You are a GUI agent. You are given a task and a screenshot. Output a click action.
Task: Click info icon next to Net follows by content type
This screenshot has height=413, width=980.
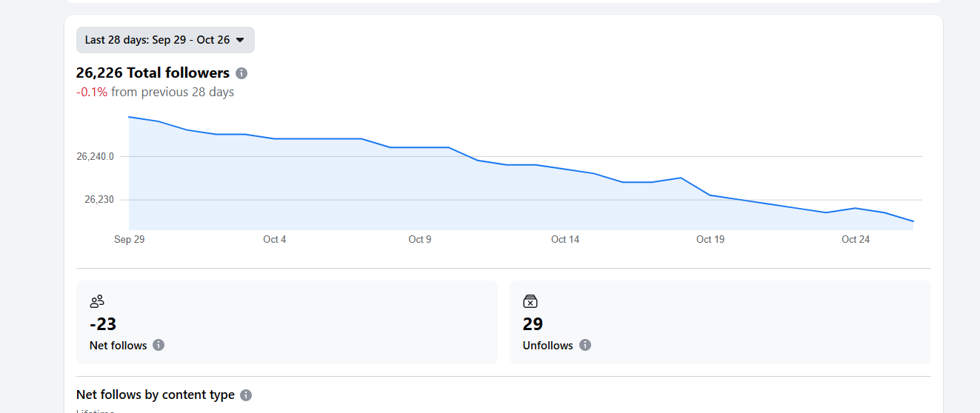246,395
